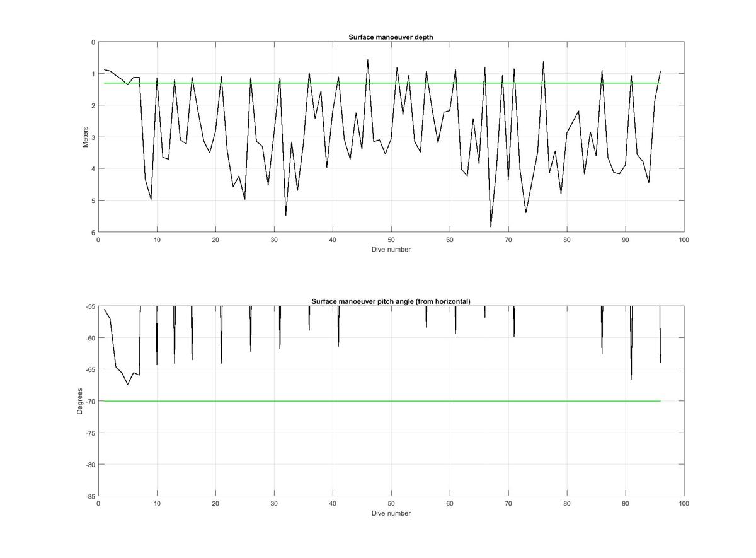Select the "Meters" y-axis label
Viewport: 756px width, 558px height.
(x=85, y=137)
